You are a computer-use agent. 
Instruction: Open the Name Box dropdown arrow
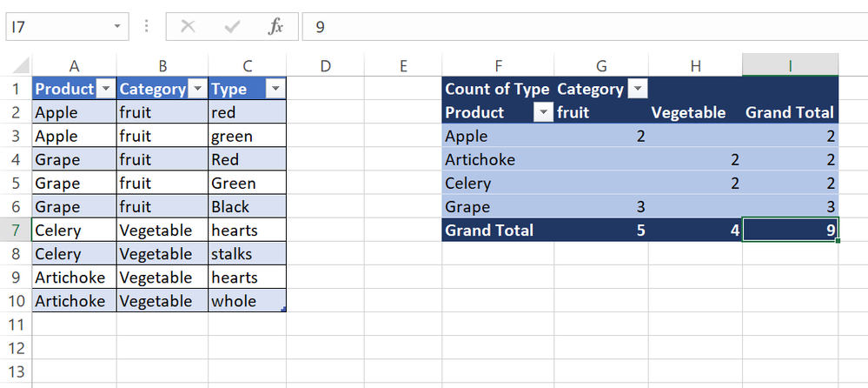click(x=117, y=26)
